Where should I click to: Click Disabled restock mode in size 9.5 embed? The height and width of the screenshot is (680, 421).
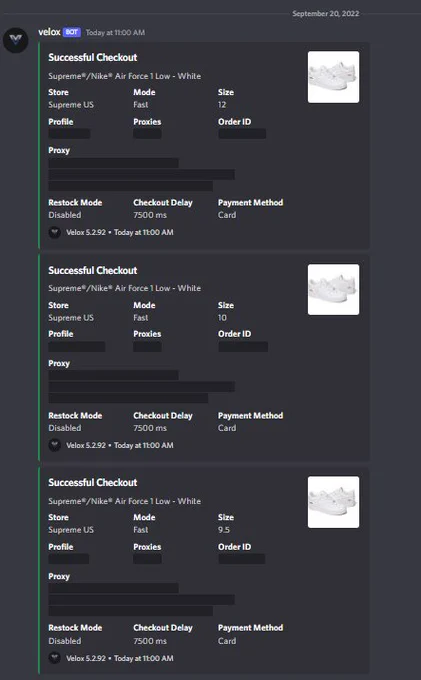coord(65,641)
